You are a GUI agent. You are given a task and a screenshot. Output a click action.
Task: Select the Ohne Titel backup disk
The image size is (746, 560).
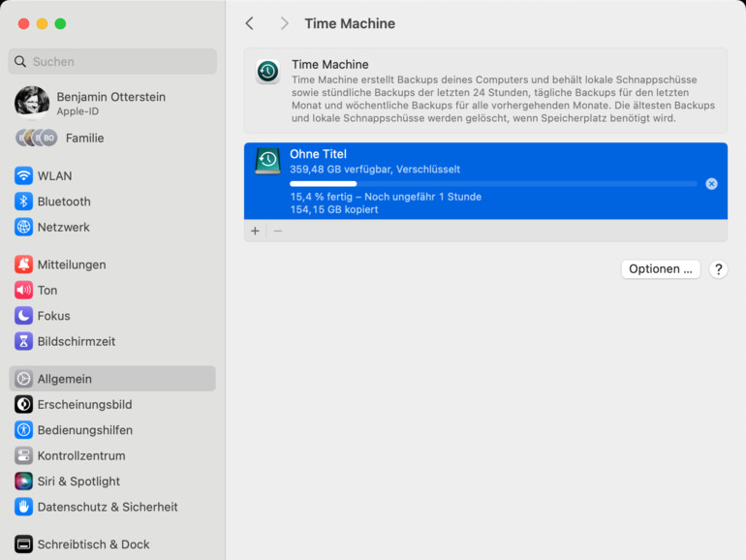(484, 161)
